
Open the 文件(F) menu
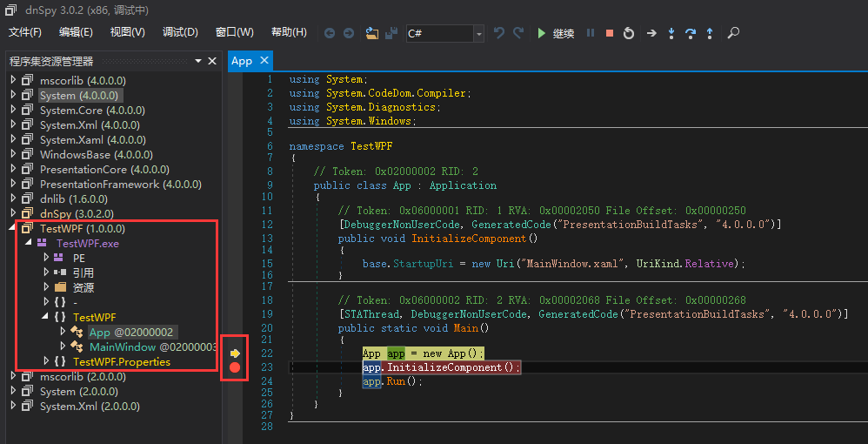click(x=25, y=32)
